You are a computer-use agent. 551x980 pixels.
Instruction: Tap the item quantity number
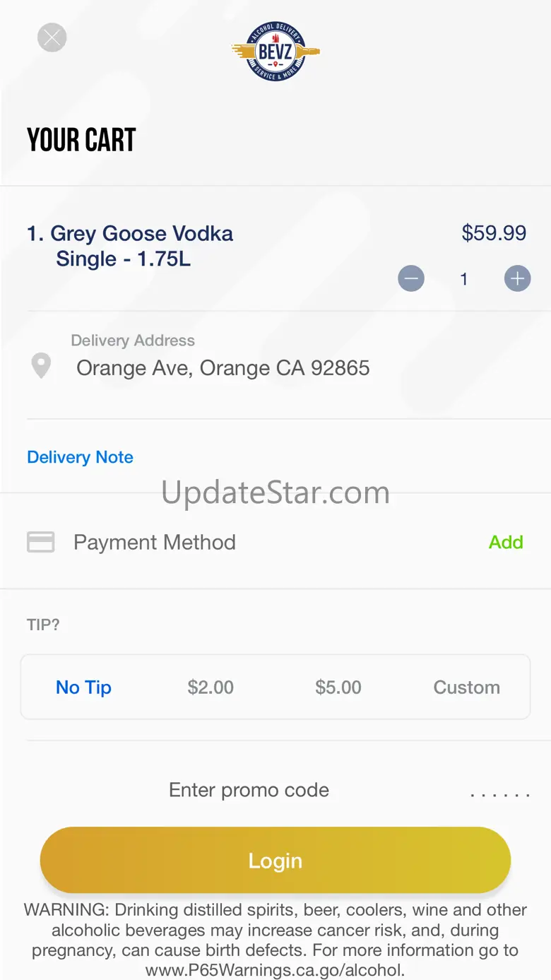pos(464,279)
